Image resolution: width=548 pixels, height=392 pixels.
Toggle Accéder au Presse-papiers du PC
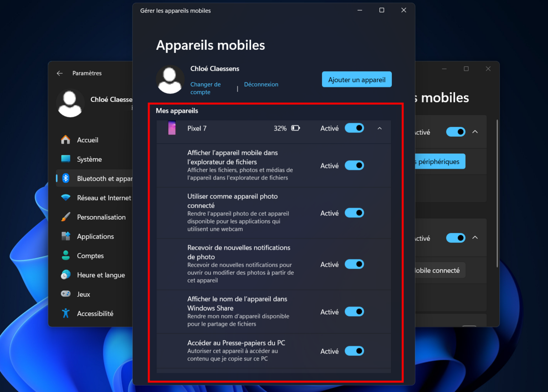coord(354,351)
